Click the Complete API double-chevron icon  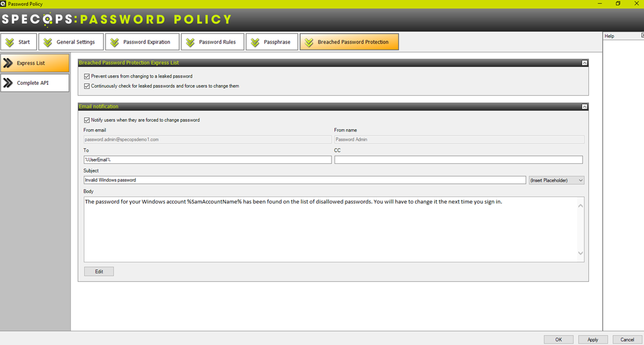coord(8,83)
